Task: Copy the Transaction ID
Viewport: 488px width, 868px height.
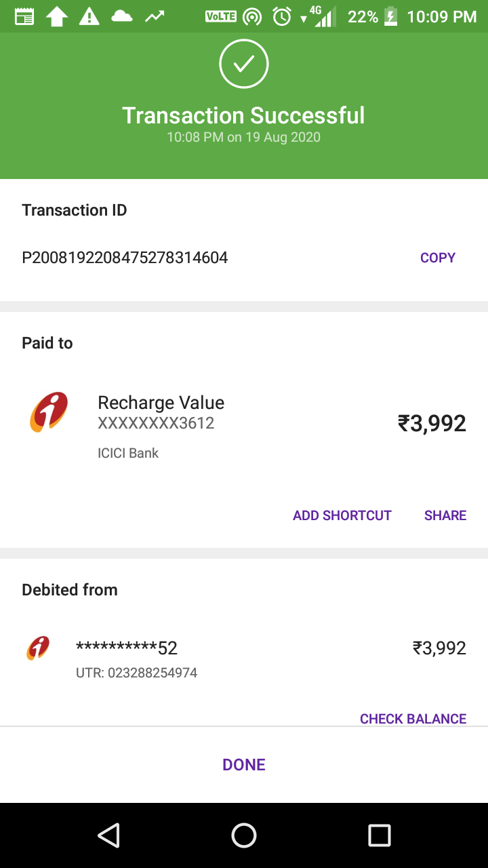Action: coord(437,258)
